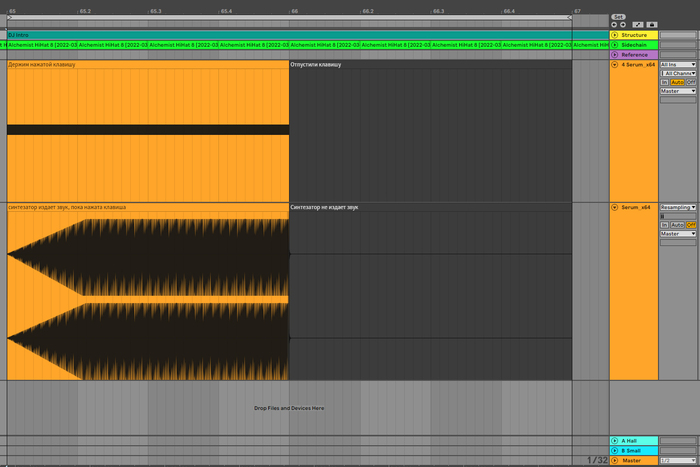Viewport: 700px width, 467px height.
Task: Jump to previous locator arrow
Action: (x=614, y=25)
